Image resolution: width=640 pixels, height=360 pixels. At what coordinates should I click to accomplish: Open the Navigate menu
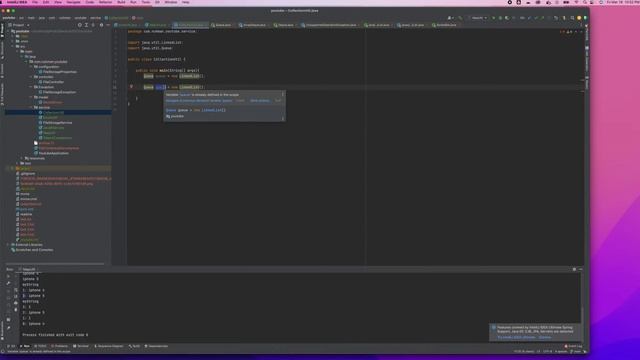tap(73, 2)
